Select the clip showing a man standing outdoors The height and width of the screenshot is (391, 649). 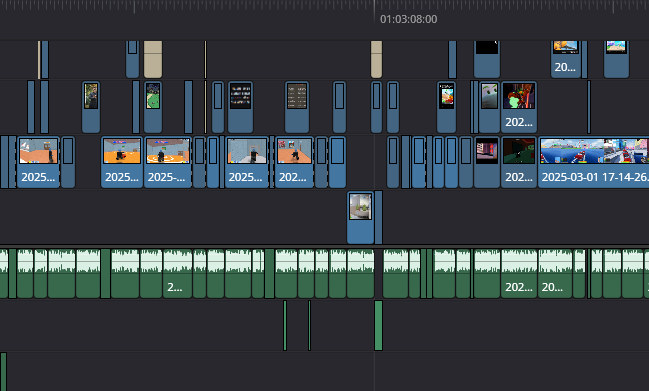click(91, 107)
